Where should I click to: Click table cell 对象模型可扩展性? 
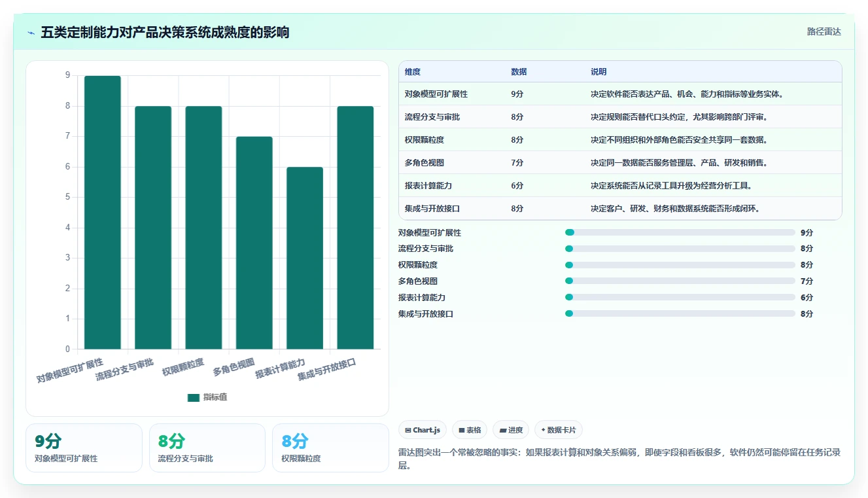click(x=436, y=94)
